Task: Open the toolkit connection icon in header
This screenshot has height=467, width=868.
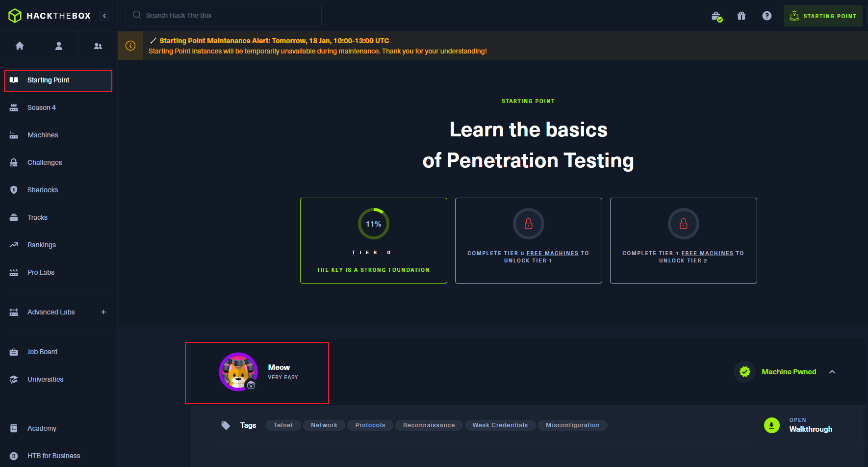Action: click(x=716, y=16)
